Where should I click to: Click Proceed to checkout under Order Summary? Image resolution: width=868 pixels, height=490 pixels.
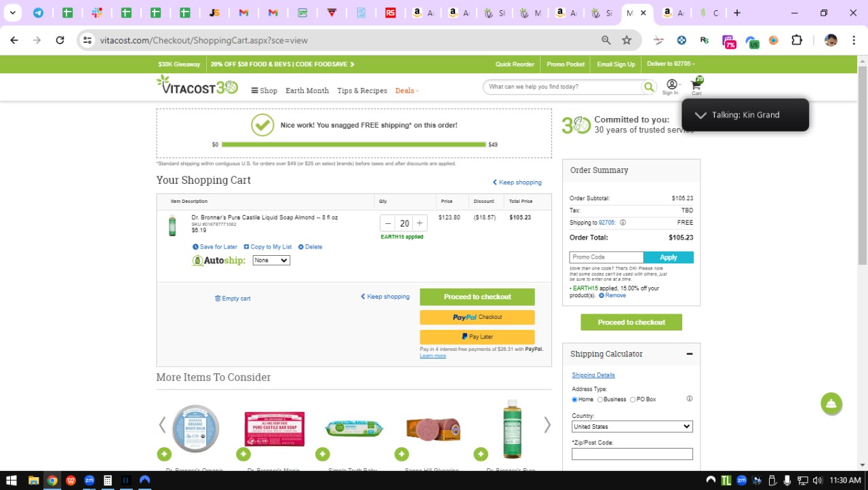pos(631,322)
